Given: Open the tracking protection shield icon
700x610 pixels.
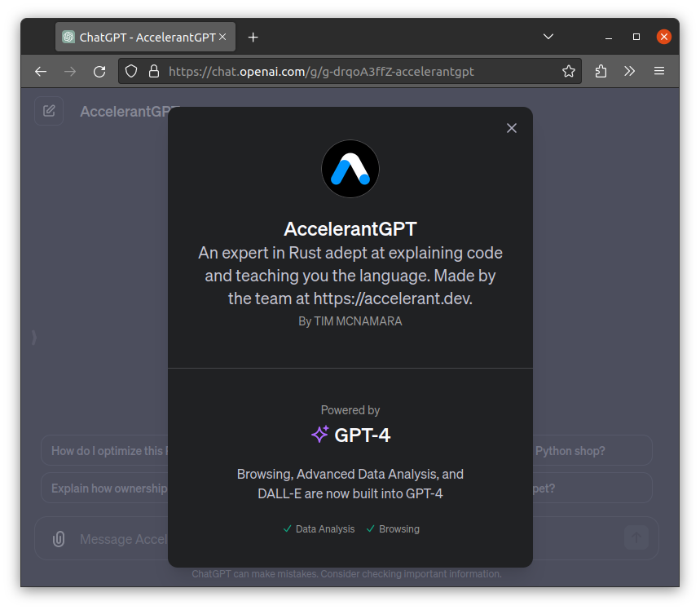Looking at the screenshot, I should click(131, 71).
